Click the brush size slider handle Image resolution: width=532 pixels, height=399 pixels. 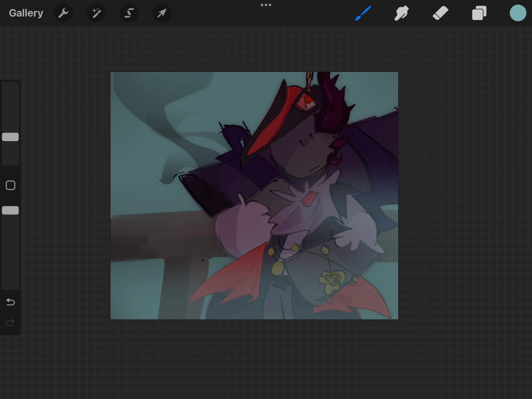pyautogui.click(x=10, y=137)
